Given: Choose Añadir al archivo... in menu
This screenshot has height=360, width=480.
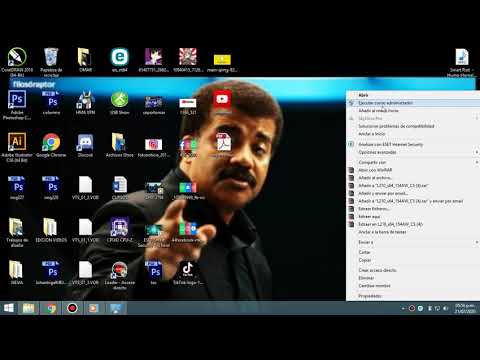Looking at the screenshot, I should [413, 178].
